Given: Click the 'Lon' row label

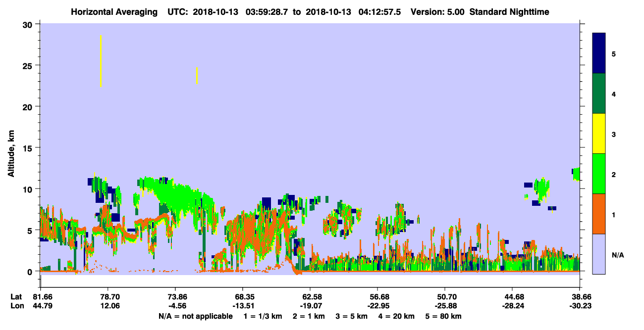Looking at the screenshot, I should click(17, 306).
